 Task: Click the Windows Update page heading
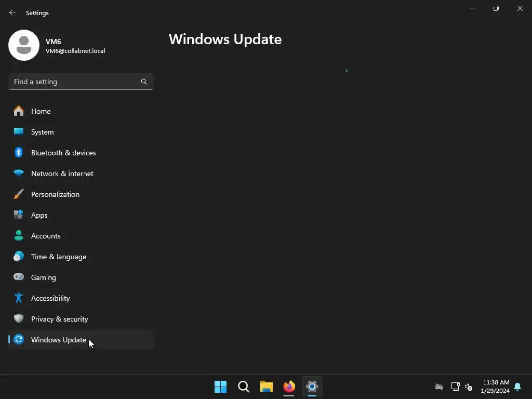point(225,39)
